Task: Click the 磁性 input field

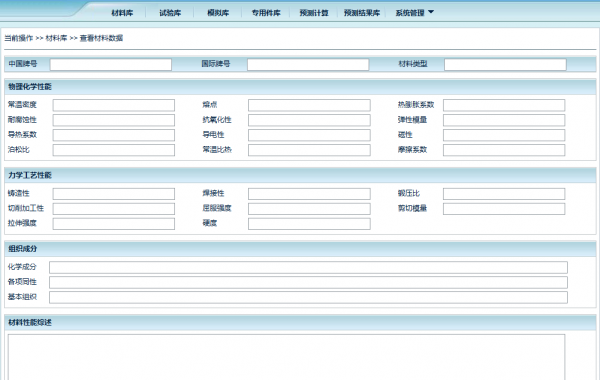Action: 504,135
